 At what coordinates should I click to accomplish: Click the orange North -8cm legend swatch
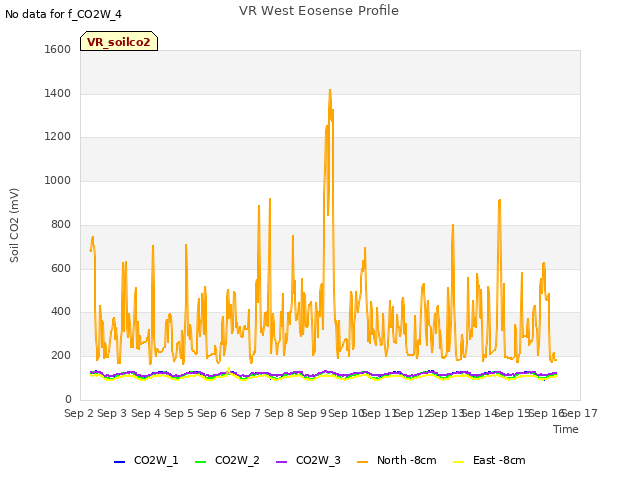point(362,462)
